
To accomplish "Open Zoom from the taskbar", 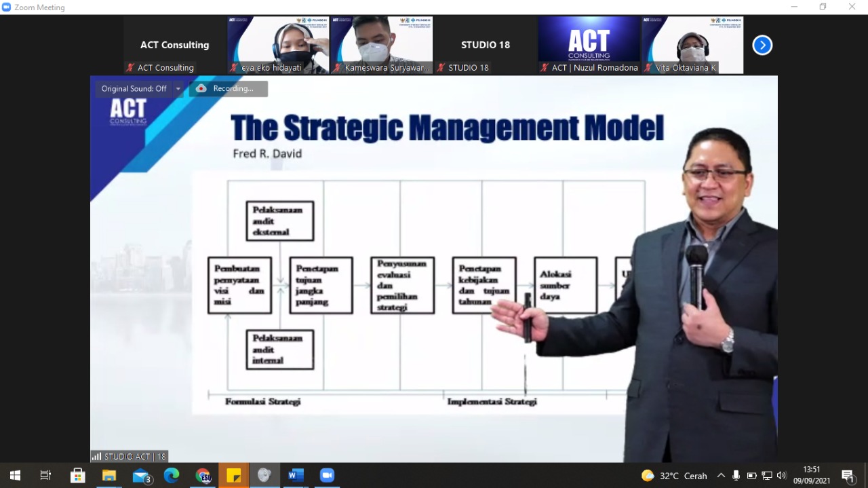I will pyautogui.click(x=327, y=475).
